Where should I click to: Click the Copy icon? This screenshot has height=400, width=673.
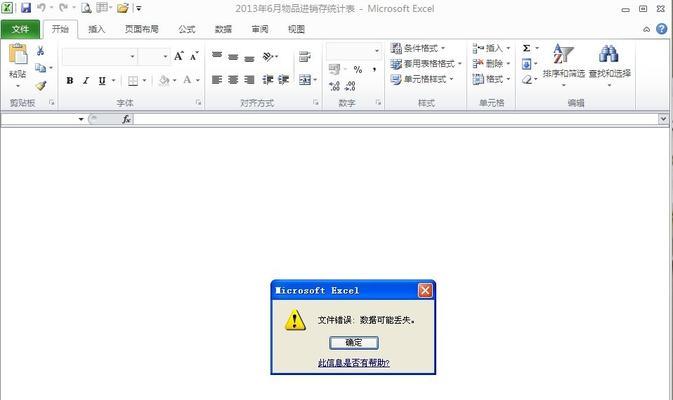pyautogui.click(x=40, y=68)
